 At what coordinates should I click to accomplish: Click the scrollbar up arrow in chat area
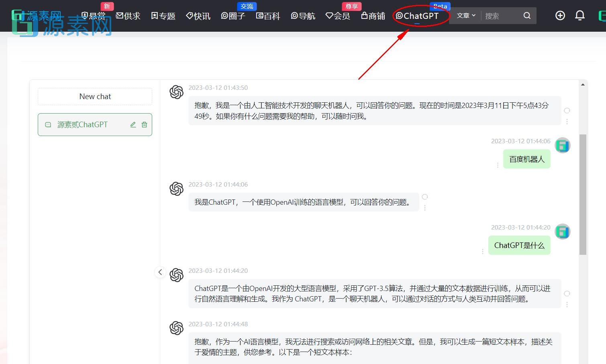tap(582, 84)
